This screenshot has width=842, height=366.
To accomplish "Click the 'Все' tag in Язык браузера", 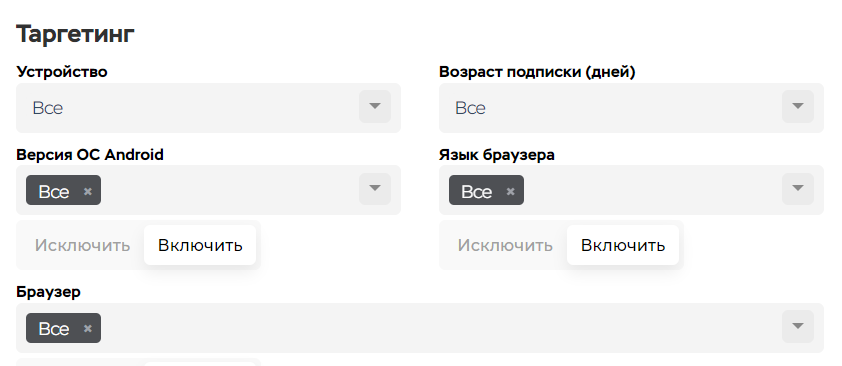I will coord(477,191).
